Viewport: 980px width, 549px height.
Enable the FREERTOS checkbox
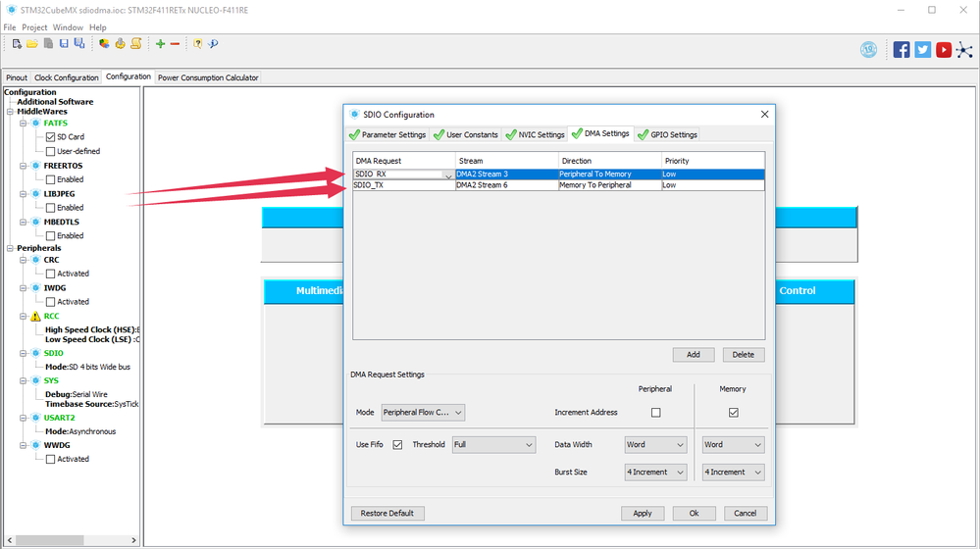pos(51,179)
